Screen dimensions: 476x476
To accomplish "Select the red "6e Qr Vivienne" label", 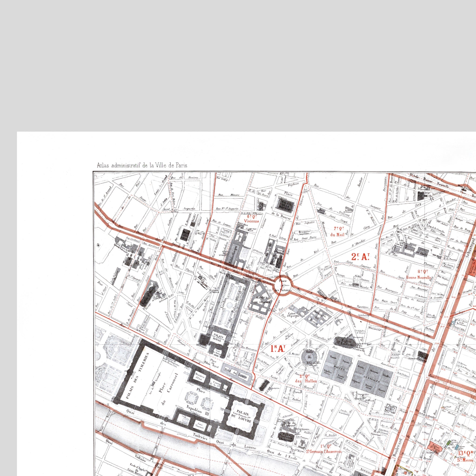I will pyautogui.click(x=252, y=219).
